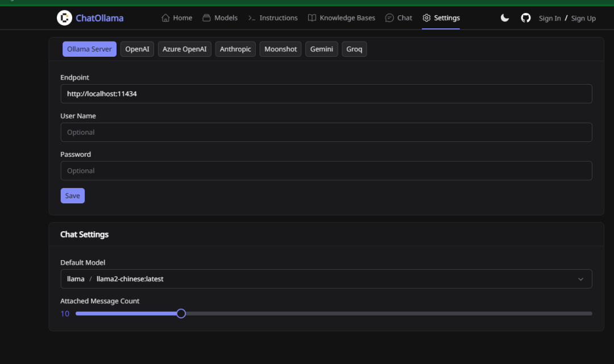Go to the Models page
Viewport: 614px width, 364px height.
click(219, 18)
